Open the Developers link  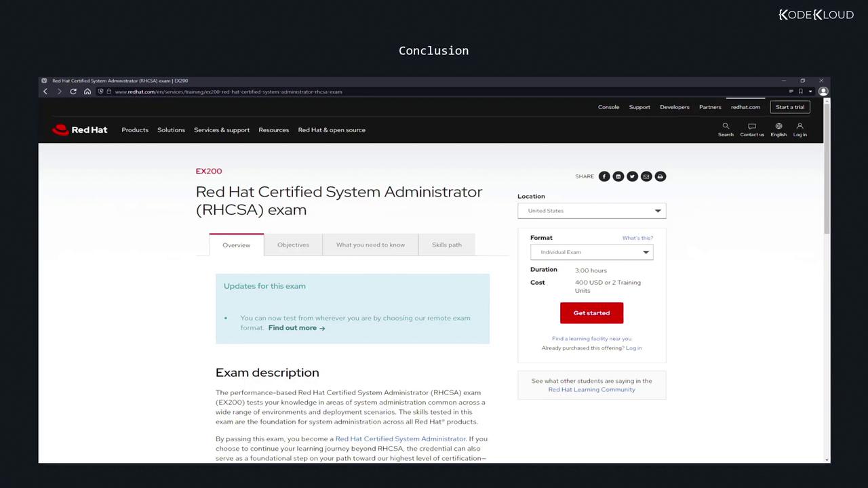point(675,107)
